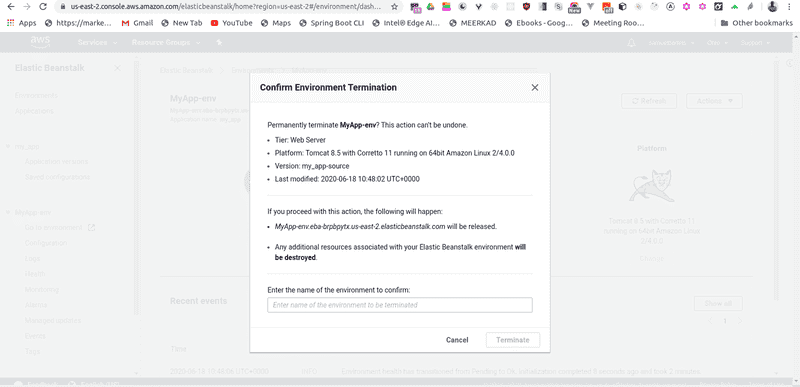
Task: Click Show all recent events
Action: coord(718,303)
